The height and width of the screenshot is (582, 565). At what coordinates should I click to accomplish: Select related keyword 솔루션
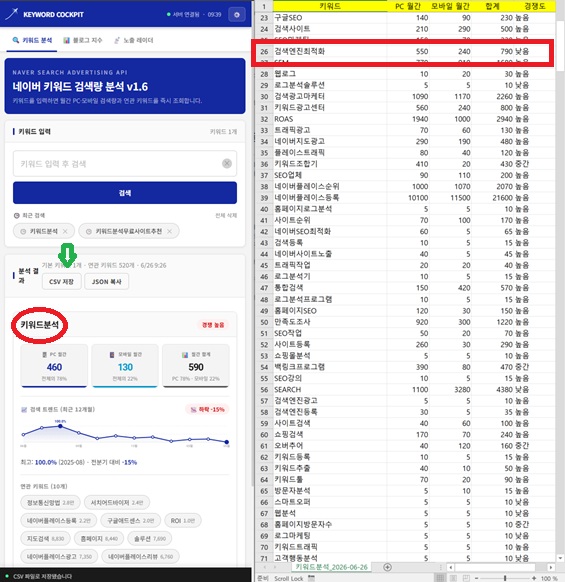pos(150,538)
